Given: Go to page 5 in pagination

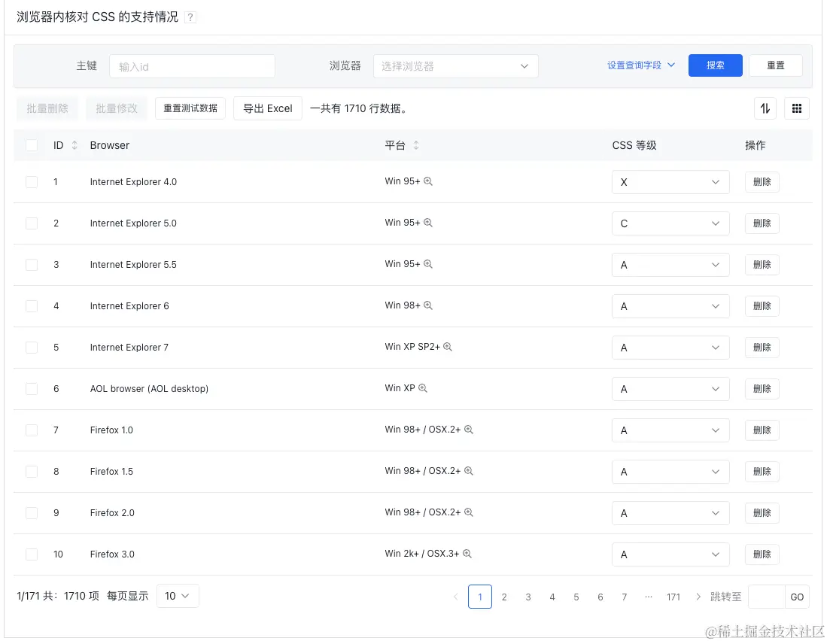Looking at the screenshot, I should [576, 597].
